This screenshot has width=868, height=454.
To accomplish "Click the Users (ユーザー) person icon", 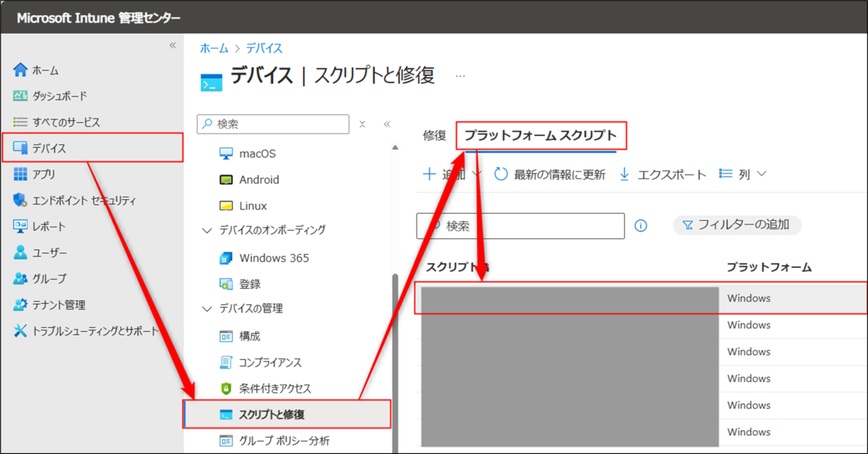I will click(20, 253).
